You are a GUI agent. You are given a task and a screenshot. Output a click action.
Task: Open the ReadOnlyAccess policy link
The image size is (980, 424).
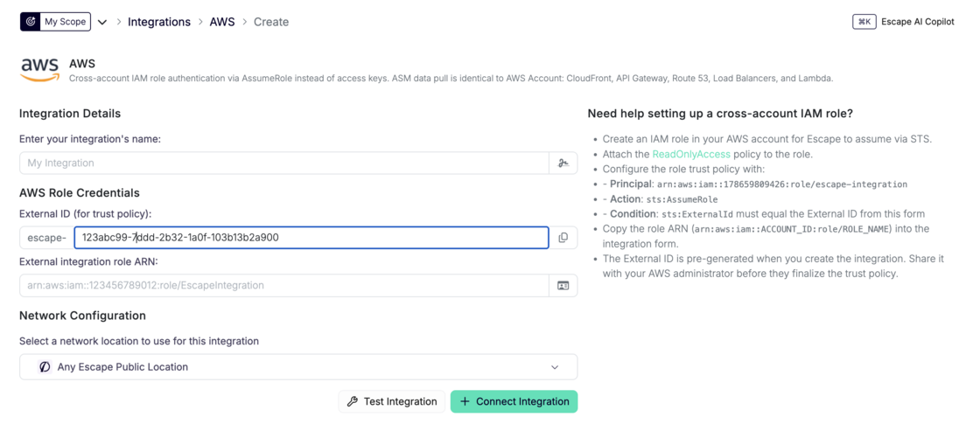[x=691, y=154]
